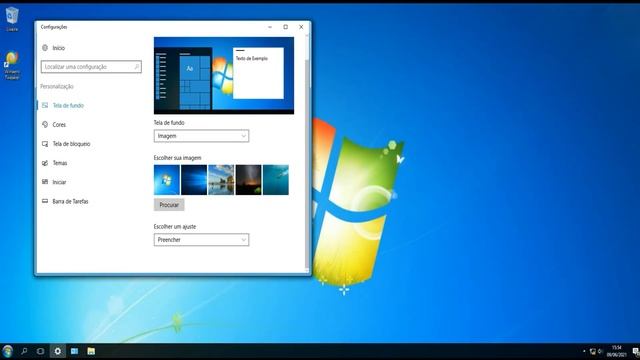Open the Tela de bloqueio section
640x360 pixels.
tap(71, 144)
